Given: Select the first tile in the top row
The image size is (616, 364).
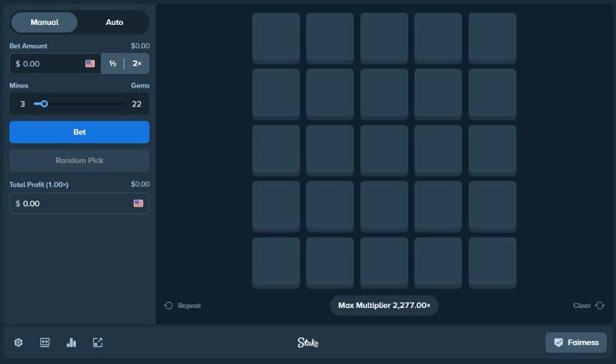Looking at the screenshot, I should point(276,38).
